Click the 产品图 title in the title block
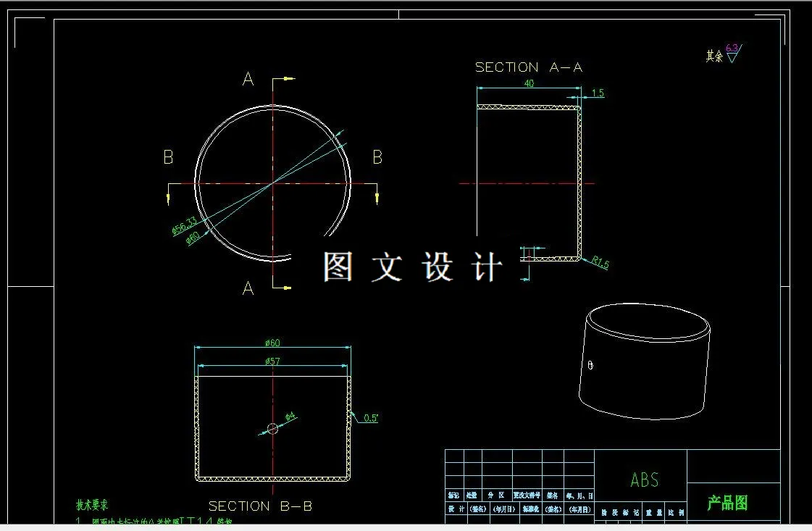Image resolution: width=812 pixels, height=531 pixels. (728, 503)
